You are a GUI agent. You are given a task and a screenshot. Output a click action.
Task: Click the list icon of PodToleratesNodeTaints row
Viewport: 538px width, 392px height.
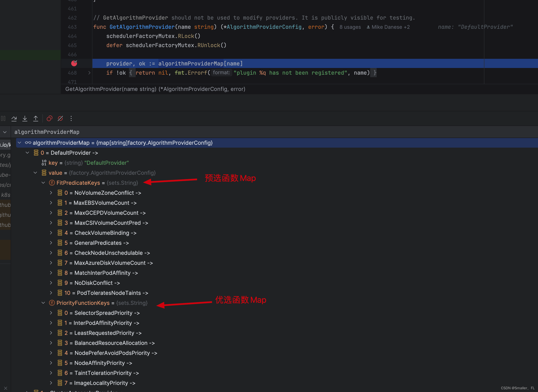[60, 293]
